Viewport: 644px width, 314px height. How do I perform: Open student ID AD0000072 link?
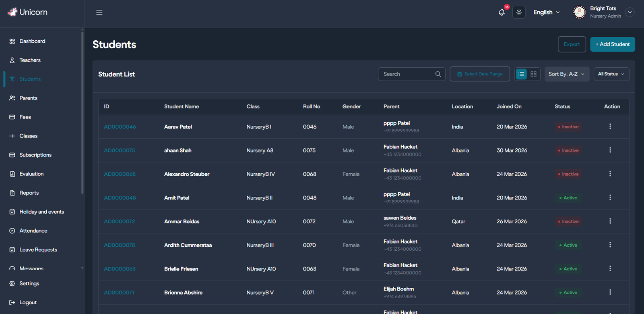click(120, 221)
